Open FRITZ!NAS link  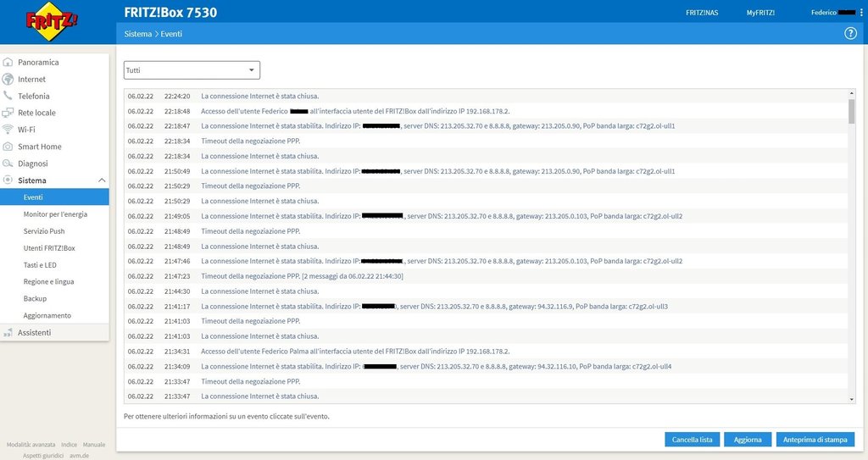pyautogui.click(x=702, y=12)
